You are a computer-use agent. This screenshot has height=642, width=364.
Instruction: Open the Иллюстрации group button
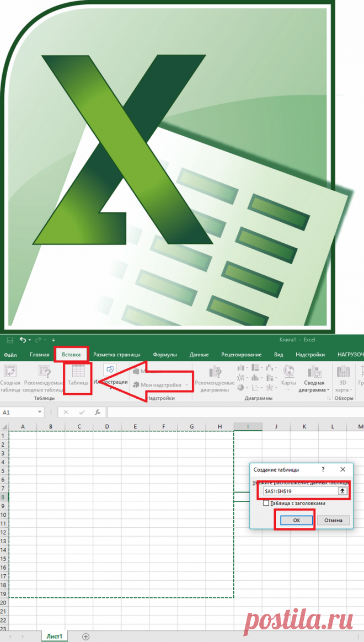pyautogui.click(x=110, y=376)
